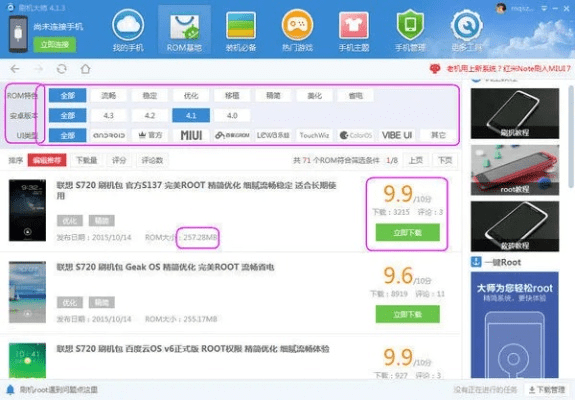575x400 pixels.
Task: Open the Geak OS ROM screenshot thumbnail
Action: point(28,292)
